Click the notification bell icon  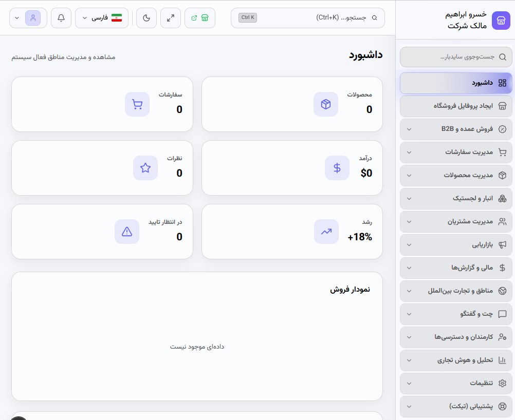61,18
